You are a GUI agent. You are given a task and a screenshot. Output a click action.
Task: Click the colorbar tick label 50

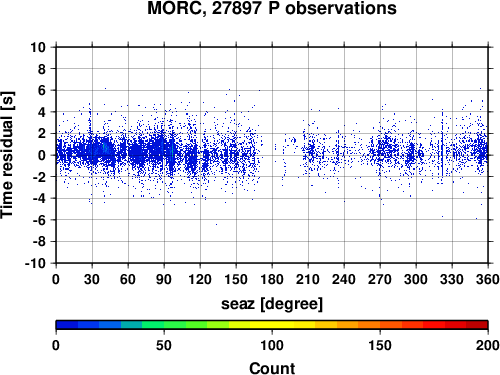click(x=164, y=345)
